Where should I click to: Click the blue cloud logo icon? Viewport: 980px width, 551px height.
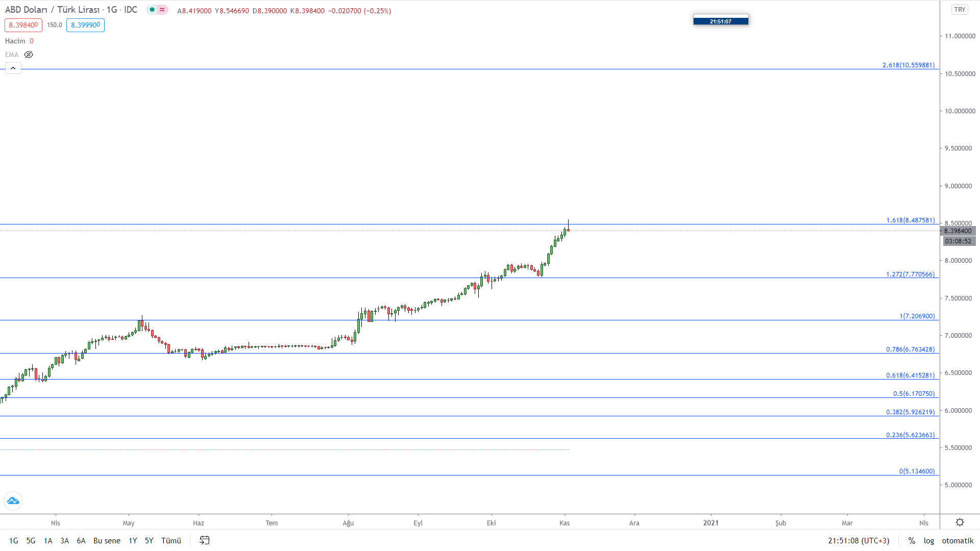point(13,501)
